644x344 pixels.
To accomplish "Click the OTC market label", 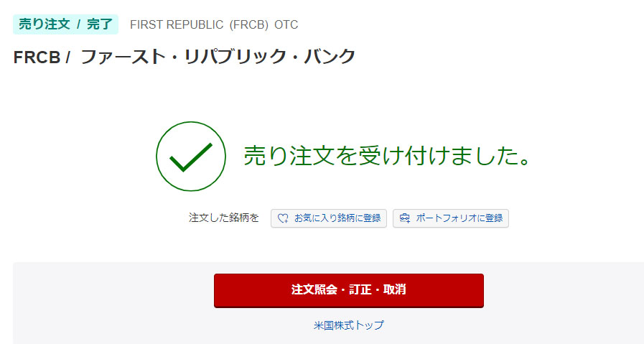I will pyautogui.click(x=286, y=25).
